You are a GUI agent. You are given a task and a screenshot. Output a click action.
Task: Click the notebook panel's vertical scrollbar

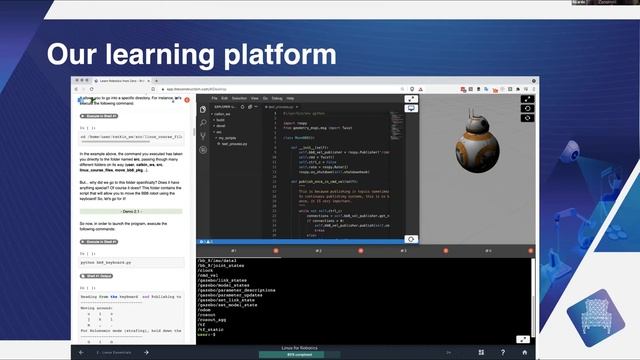(194, 133)
